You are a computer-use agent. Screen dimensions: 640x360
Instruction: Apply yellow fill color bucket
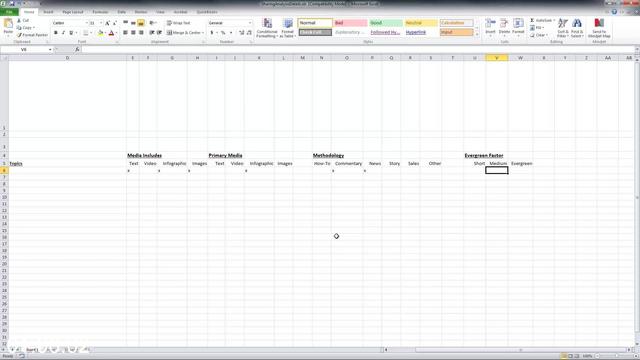point(100,33)
